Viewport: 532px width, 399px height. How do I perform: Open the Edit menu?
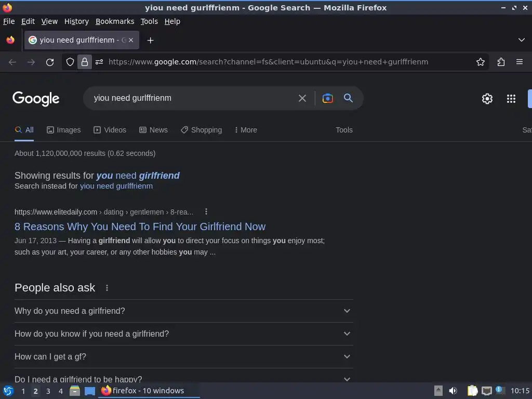tap(28, 21)
